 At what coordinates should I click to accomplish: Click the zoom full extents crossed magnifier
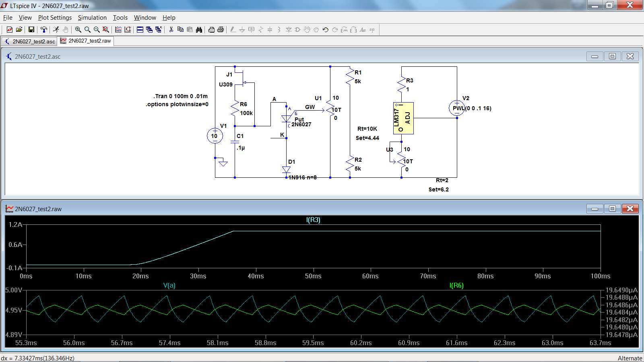106,30
